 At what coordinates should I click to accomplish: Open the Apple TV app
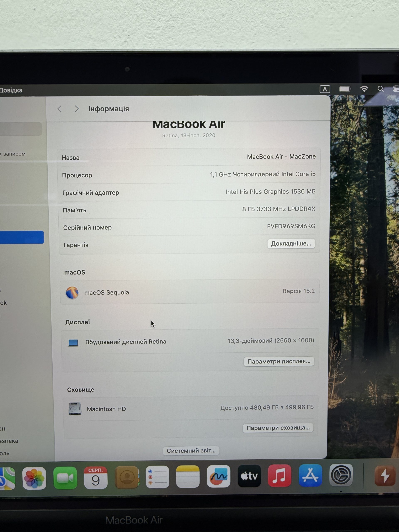click(249, 476)
